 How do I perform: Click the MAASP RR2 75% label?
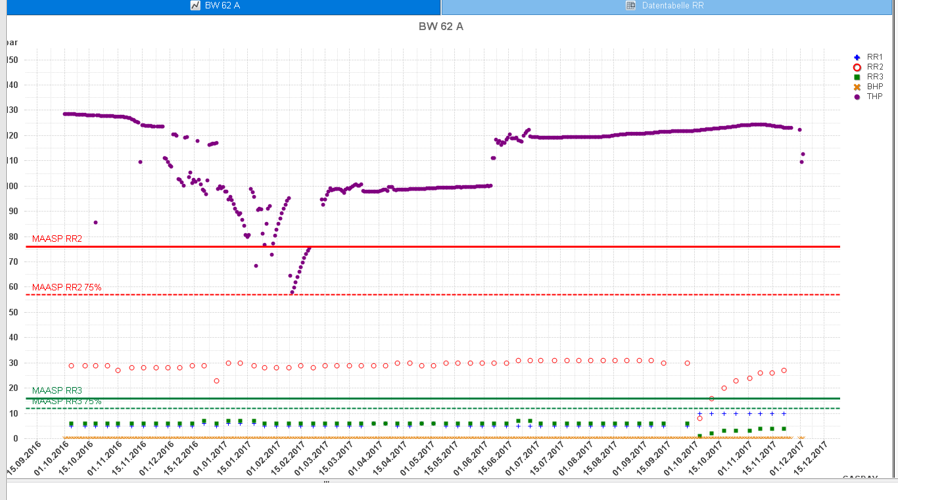pos(67,288)
